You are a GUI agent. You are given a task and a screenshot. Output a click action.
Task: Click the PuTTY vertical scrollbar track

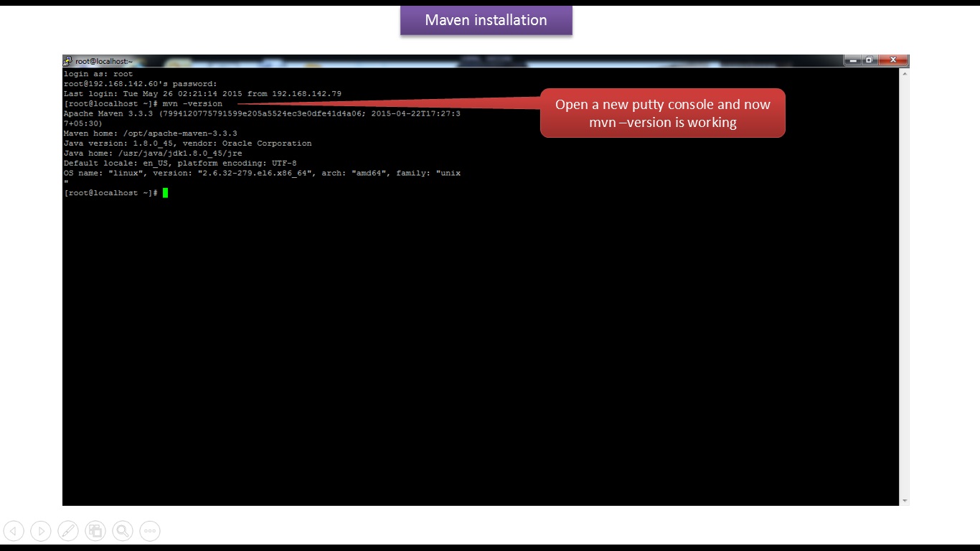(x=904, y=287)
